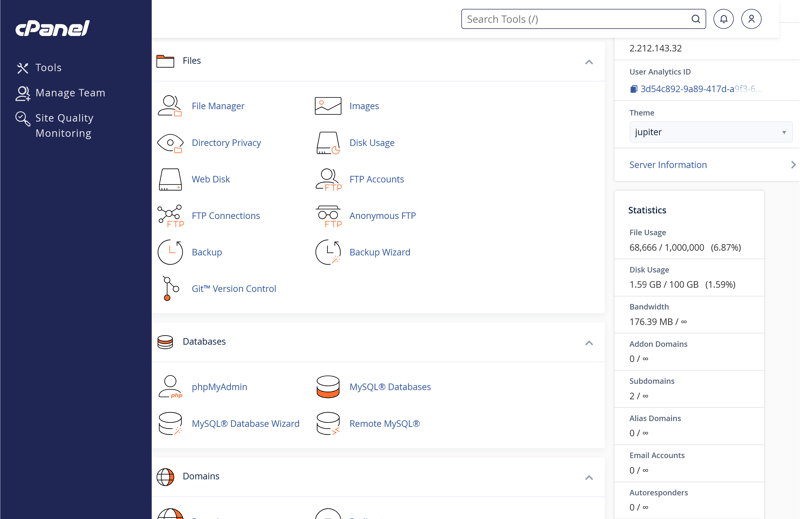
Task: Open the Theme jupiter dropdown
Action: coord(710,132)
